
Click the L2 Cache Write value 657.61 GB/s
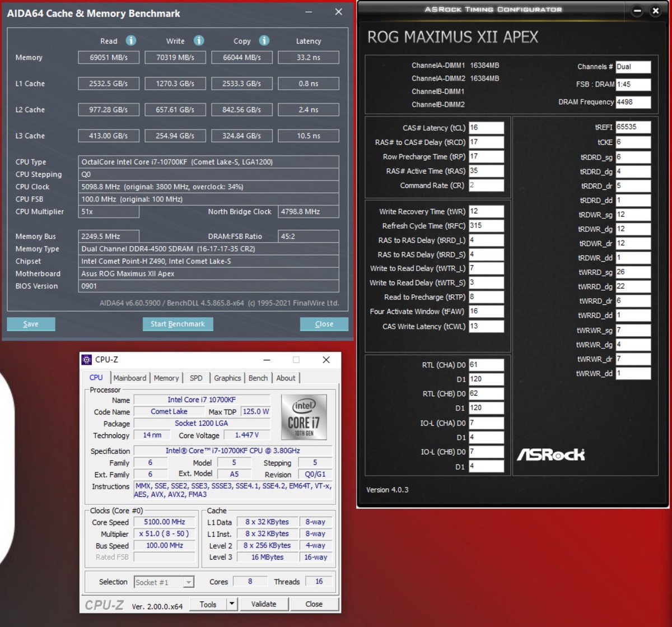tap(175, 110)
